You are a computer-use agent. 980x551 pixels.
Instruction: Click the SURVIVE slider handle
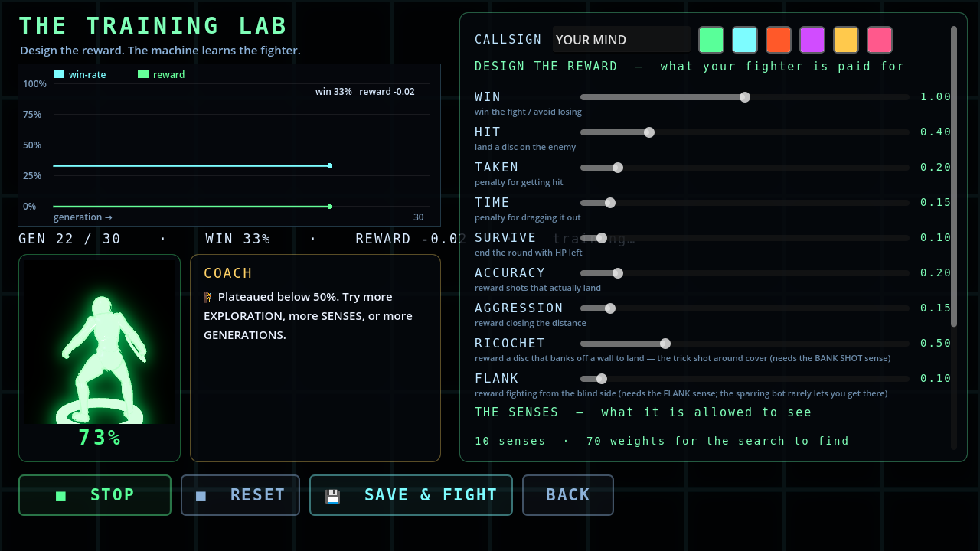pos(602,238)
